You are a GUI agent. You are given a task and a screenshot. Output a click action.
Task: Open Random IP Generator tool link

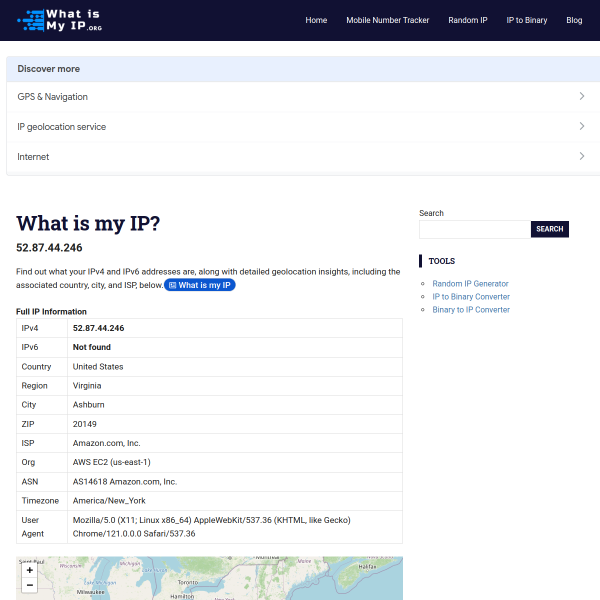click(x=470, y=284)
